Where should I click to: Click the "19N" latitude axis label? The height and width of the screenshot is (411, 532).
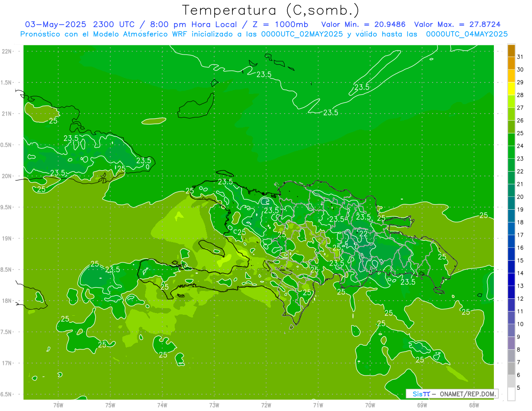coord(8,238)
